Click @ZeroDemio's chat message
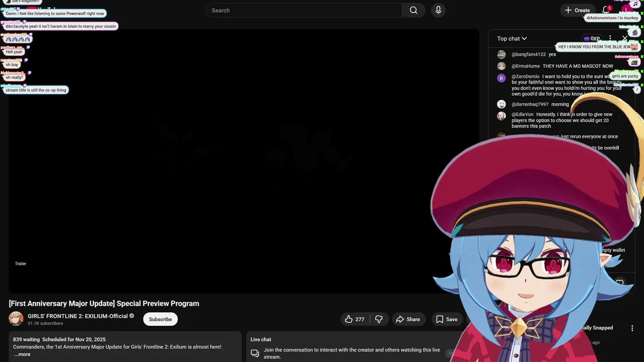Image resolution: width=644 pixels, height=362 pixels. (x=567, y=85)
